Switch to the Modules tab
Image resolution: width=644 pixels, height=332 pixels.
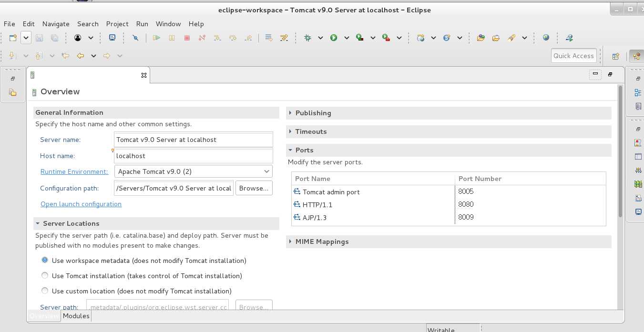[76, 316]
